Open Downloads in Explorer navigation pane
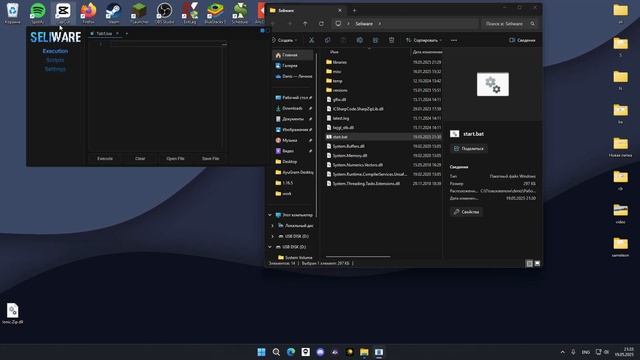 tap(292, 108)
